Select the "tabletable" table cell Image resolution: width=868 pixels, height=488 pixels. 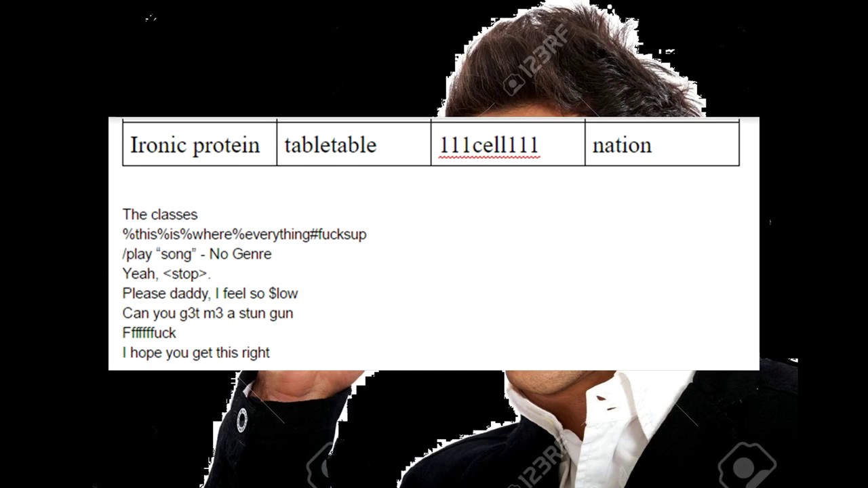click(353, 144)
